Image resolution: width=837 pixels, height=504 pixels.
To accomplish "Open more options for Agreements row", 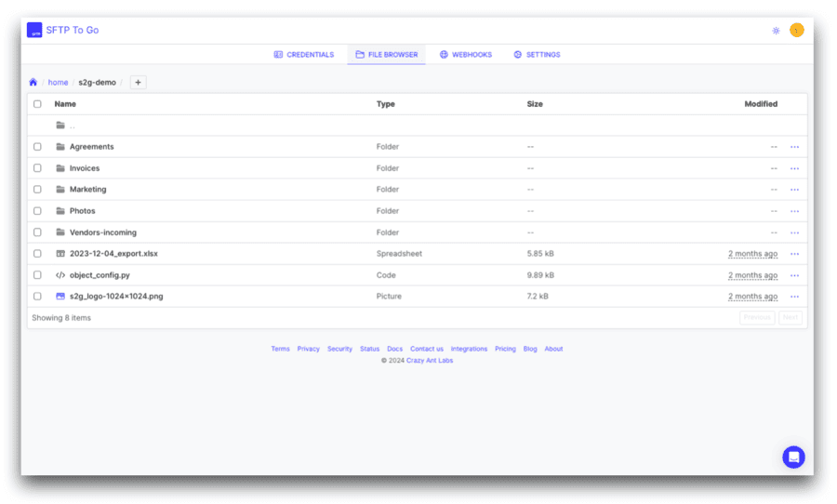I will (x=794, y=147).
